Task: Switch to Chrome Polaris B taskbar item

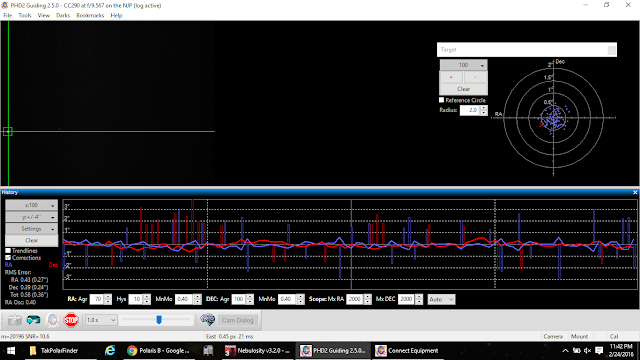Action: click(x=158, y=351)
